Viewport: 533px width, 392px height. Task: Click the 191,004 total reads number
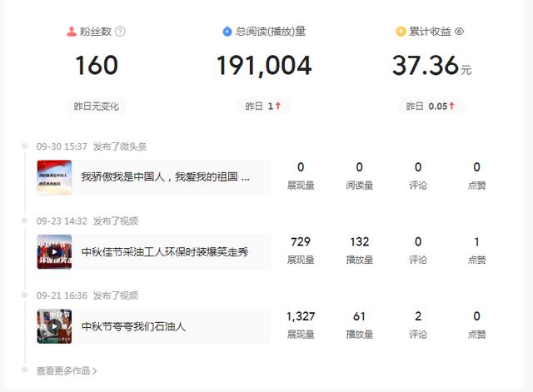pyautogui.click(x=264, y=66)
